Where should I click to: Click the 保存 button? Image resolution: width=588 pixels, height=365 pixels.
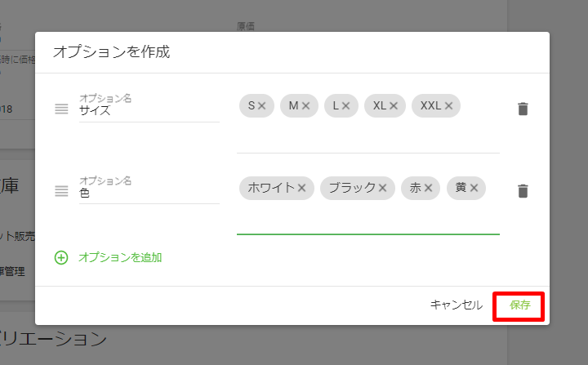[x=519, y=305]
